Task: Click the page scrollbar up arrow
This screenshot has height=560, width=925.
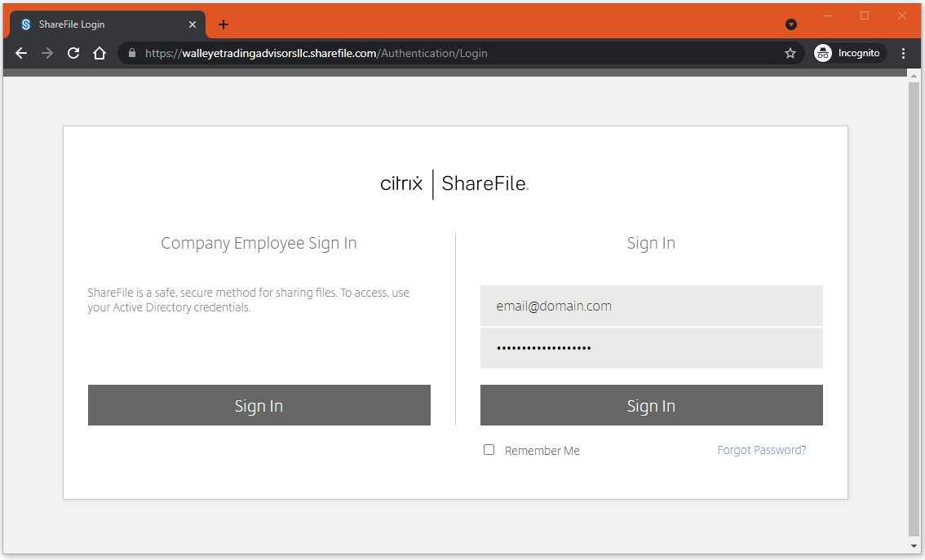Action: 914,76
